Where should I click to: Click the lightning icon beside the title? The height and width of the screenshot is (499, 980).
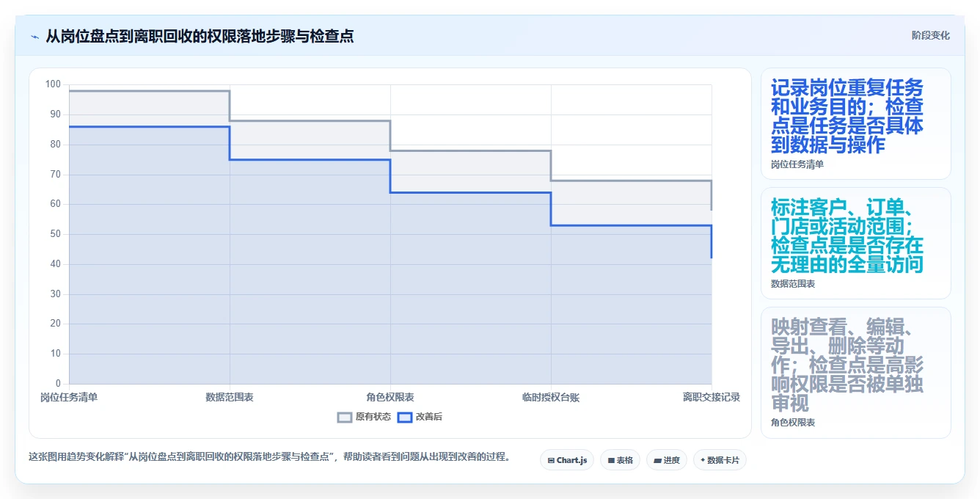[35, 36]
